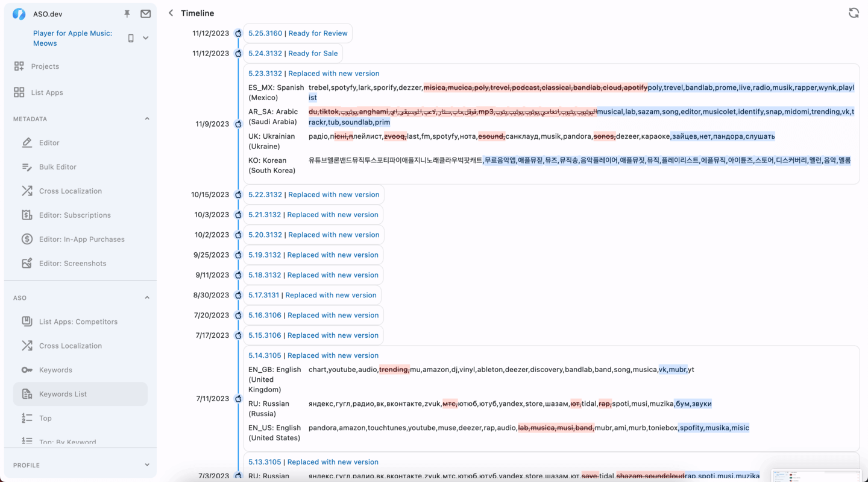Go back with the Timeline back arrow

tap(171, 13)
